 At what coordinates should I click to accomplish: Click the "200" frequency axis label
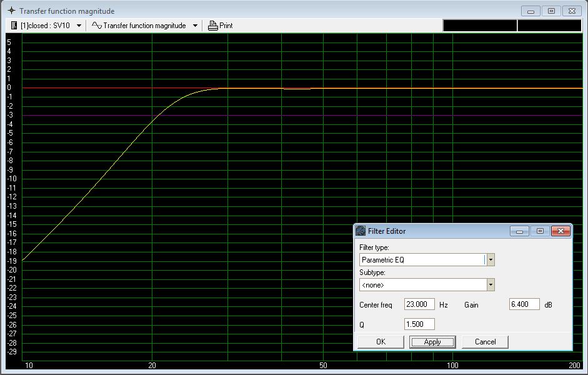574,365
